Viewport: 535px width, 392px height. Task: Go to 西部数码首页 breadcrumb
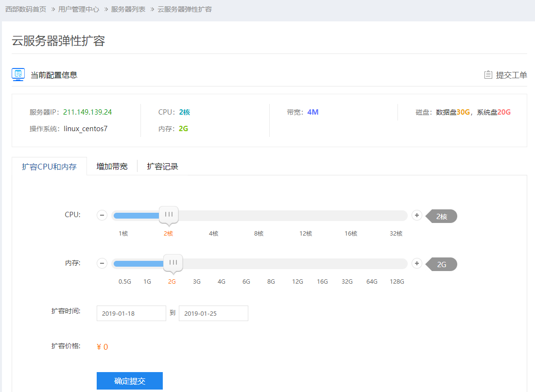26,9
